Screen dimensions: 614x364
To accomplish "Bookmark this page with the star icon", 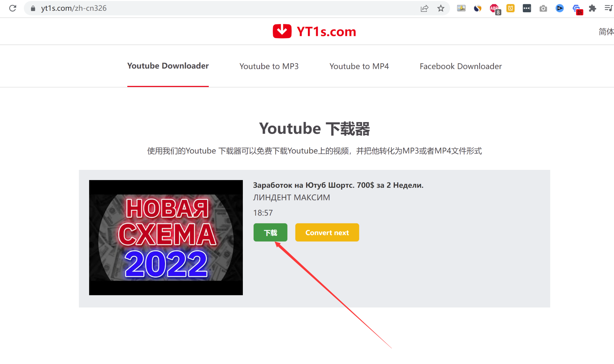I will (x=441, y=8).
